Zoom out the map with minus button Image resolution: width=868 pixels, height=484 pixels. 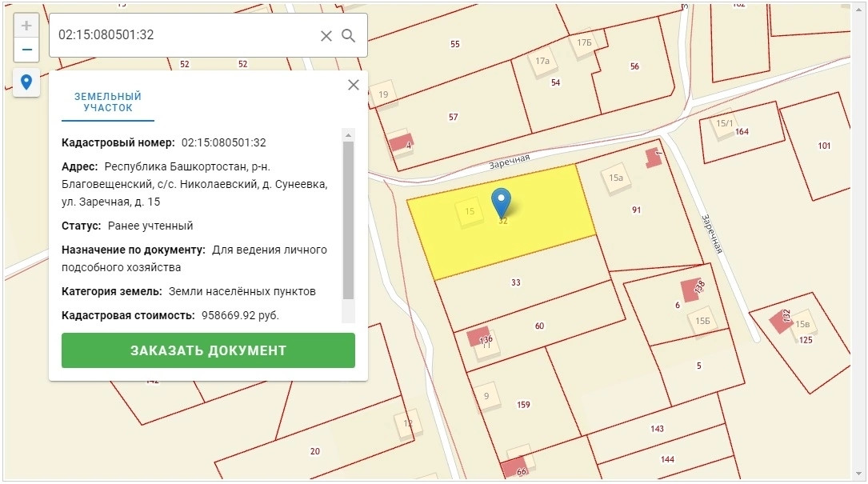pos(26,50)
